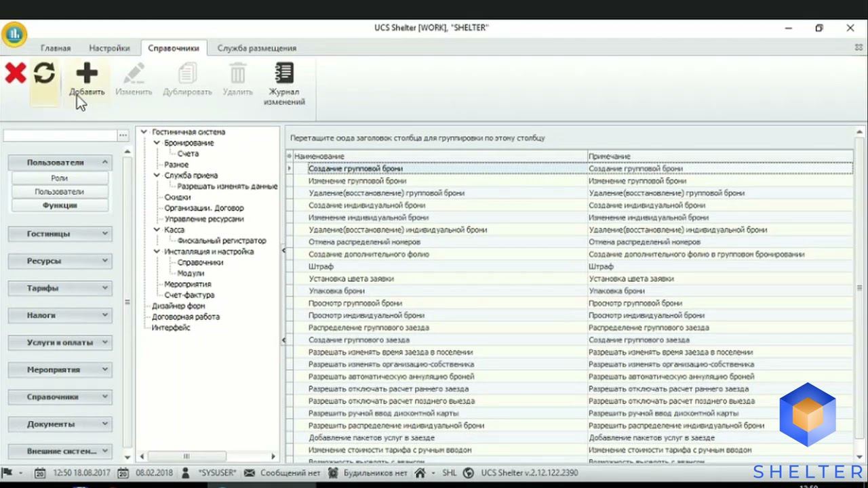The image size is (868, 488).
Task: Collapse the Служба приема tree arrow
Action: coord(157,176)
